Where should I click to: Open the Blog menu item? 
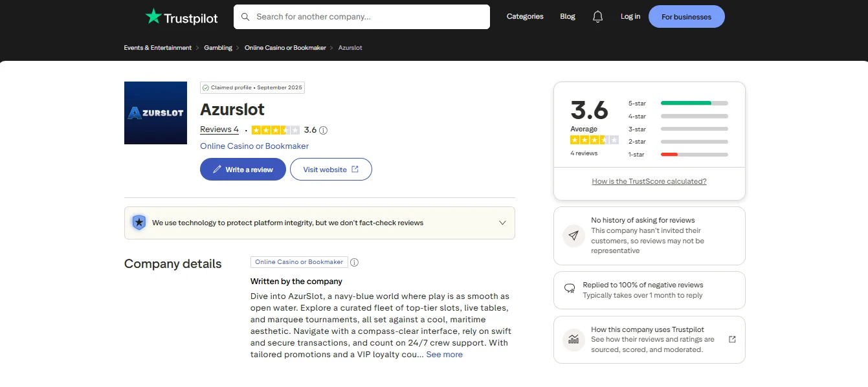[x=568, y=17]
